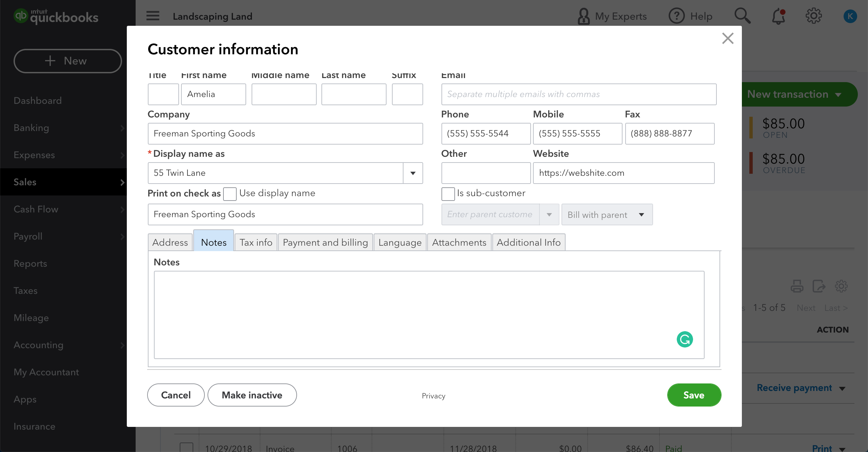Click the Phone field (555) 555-5544
868x452 pixels.
pos(486,134)
